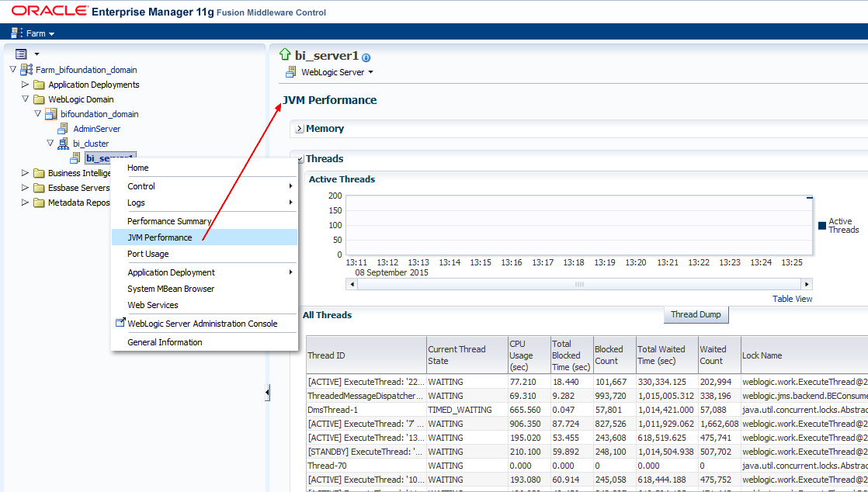Select System MBean Browser menu item

171,288
